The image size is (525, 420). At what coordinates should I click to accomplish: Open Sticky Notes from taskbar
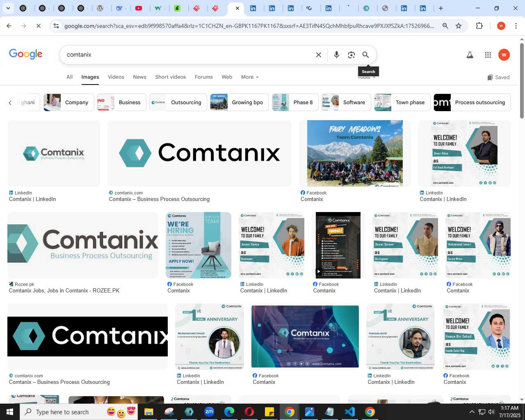coord(269,412)
